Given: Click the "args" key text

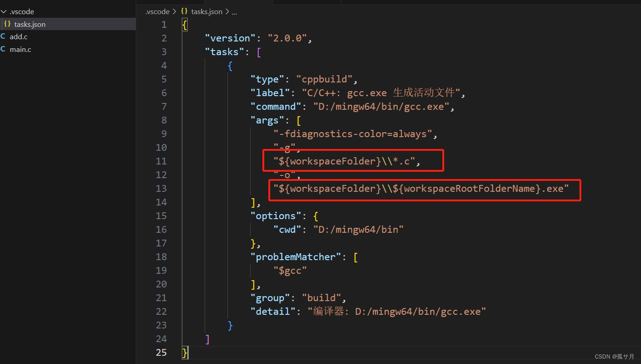Looking at the screenshot, I should click(x=267, y=120).
